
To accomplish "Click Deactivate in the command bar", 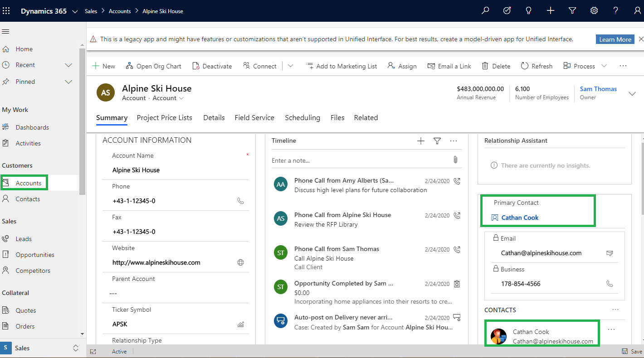I will [x=212, y=66].
